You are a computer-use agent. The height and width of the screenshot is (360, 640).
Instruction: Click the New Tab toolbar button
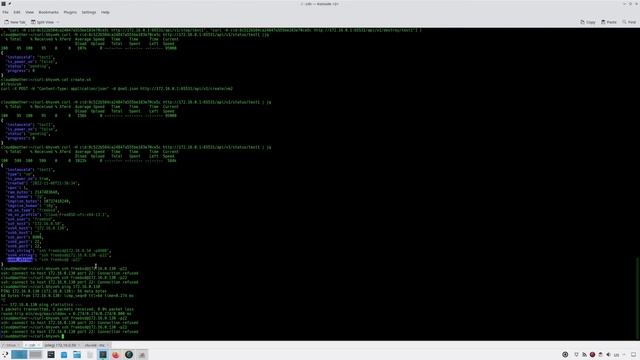[x=15, y=22]
